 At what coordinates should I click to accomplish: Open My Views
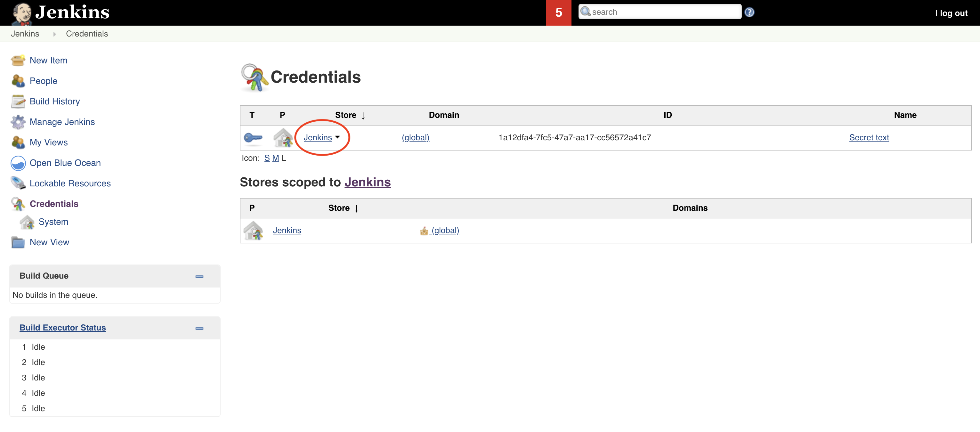coord(49,143)
